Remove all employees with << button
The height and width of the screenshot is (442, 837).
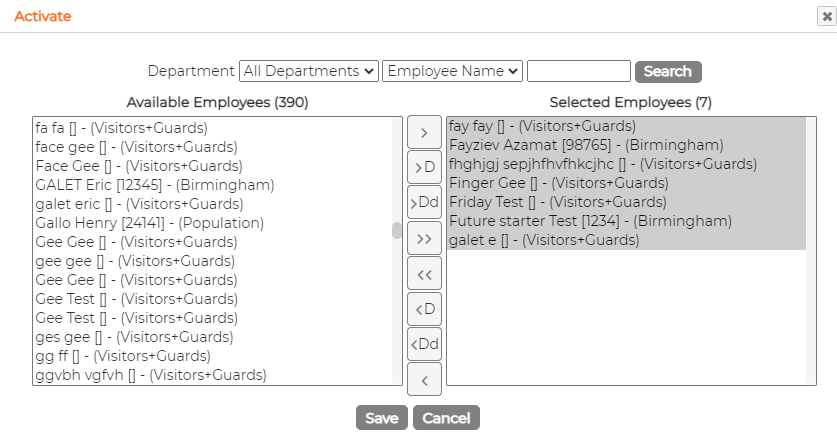[x=424, y=274]
